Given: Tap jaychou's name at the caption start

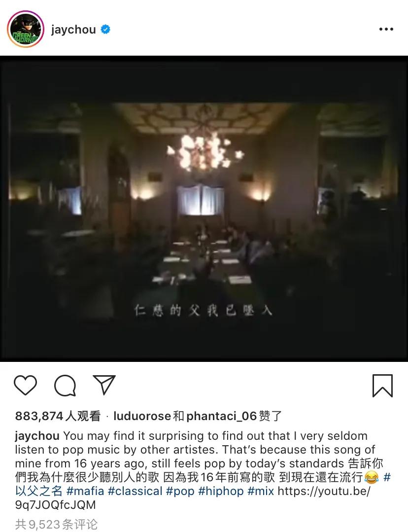Looking at the screenshot, I should click(37, 436).
